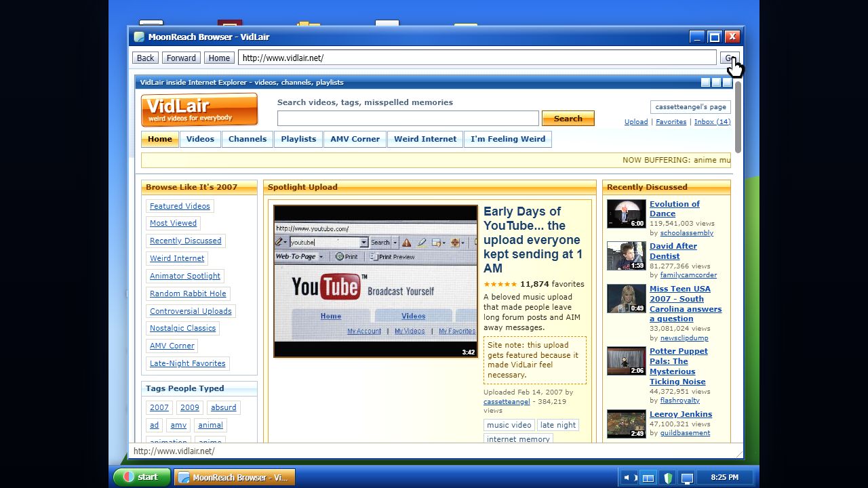Open the Favorites link in header
The image size is (868, 488).
point(671,122)
